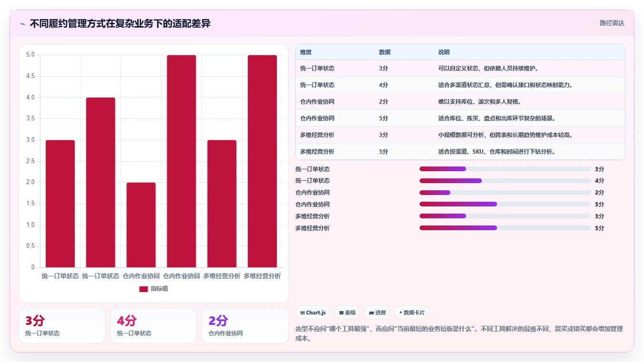Click the 数据卡片 chip
The height and width of the screenshot is (362, 644).
pos(412,313)
